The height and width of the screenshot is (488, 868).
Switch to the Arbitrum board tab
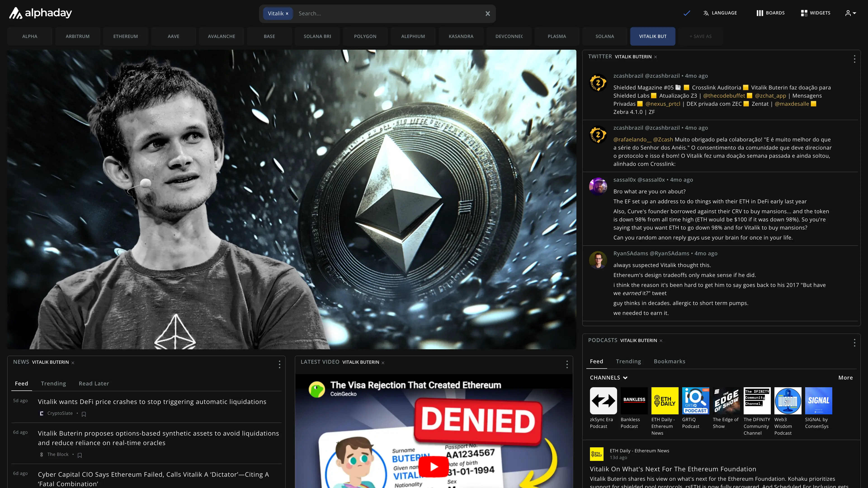coord(78,36)
